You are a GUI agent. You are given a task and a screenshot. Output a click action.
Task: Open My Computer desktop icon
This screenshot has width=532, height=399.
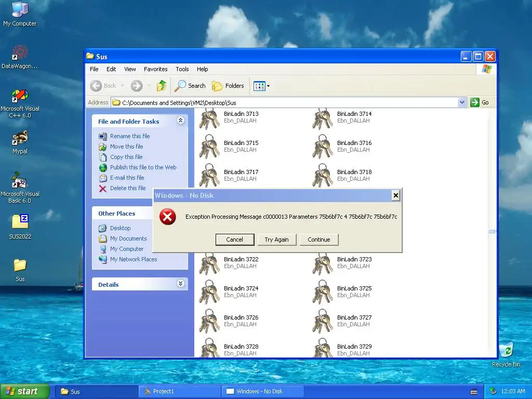coord(20,14)
